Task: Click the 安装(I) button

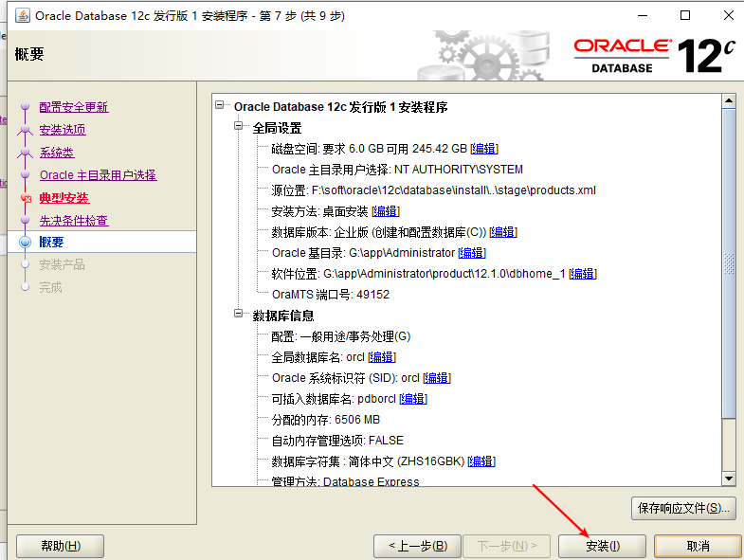Action: coord(602,546)
